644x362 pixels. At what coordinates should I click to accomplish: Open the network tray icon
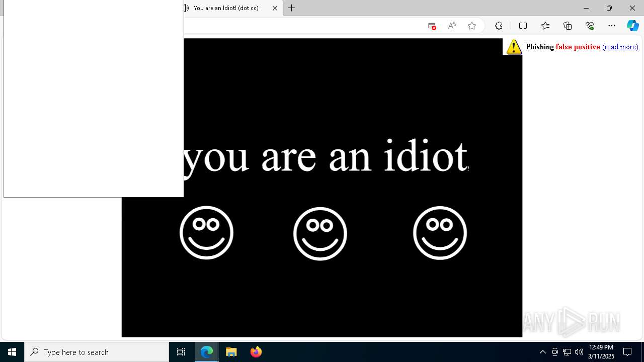567,352
